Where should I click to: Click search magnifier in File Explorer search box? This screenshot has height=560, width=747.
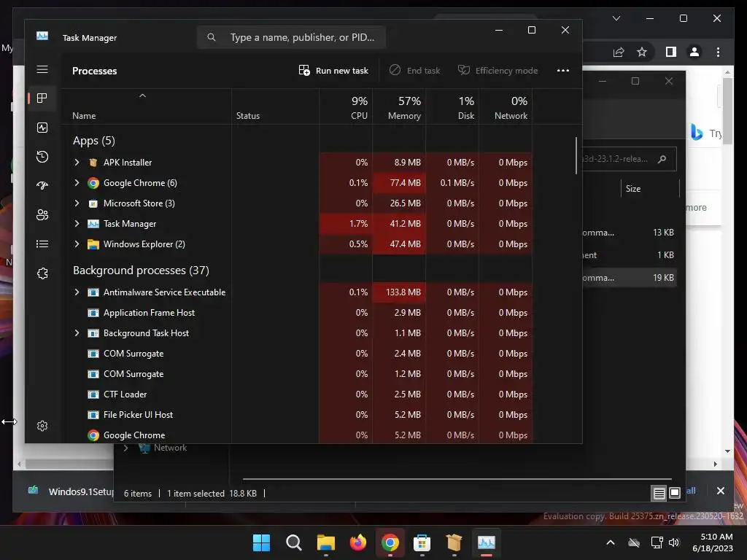click(x=662, y=159)
